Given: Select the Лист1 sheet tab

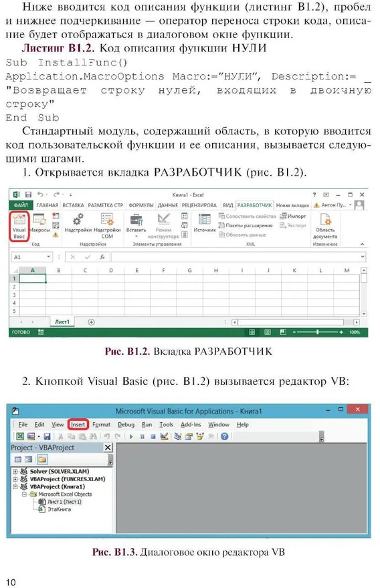Looking at the screenshot, I should click(x=62, y=322).
